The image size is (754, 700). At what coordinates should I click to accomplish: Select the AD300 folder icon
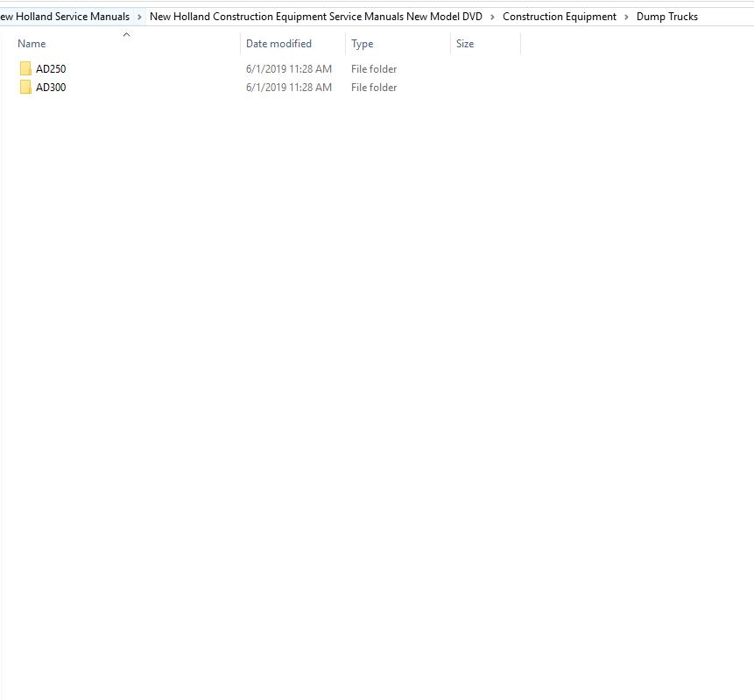(25, 87)
